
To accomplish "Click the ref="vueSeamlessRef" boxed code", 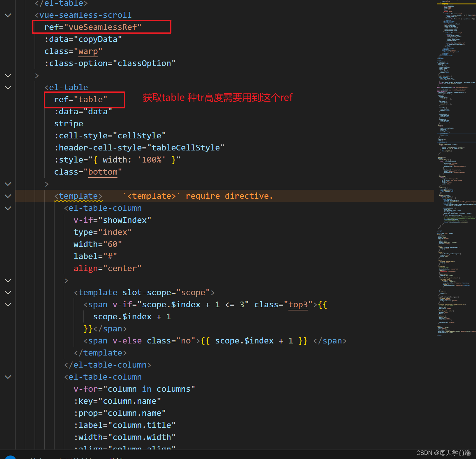I will pos(92,27).
